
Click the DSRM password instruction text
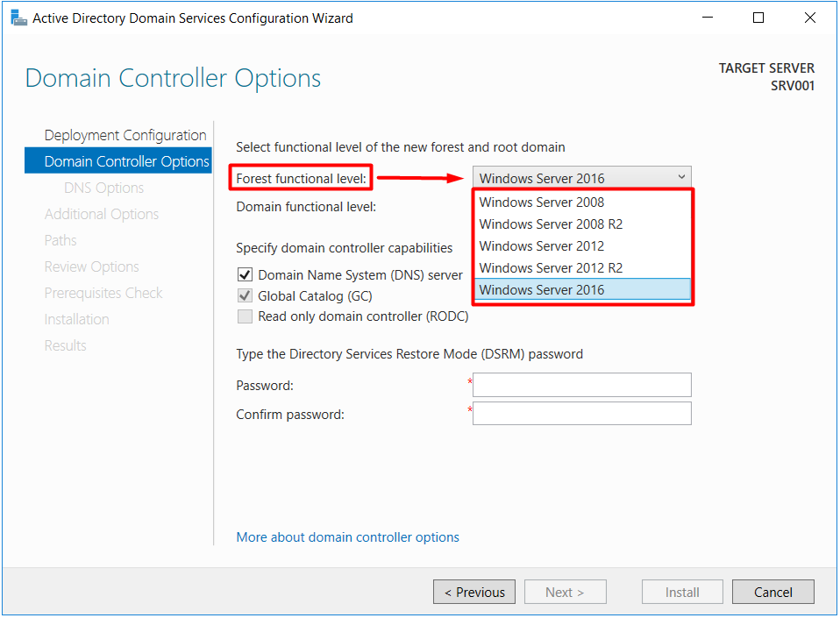[409, 354]
